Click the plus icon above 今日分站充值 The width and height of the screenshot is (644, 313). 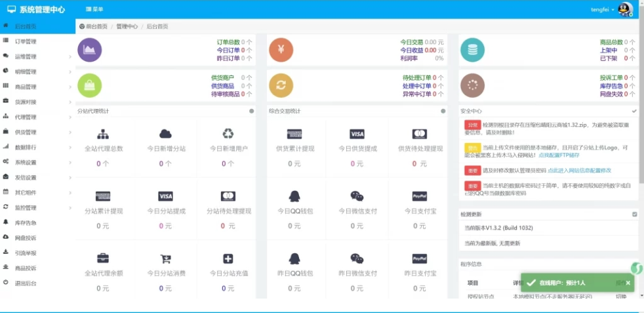[228, 259]
